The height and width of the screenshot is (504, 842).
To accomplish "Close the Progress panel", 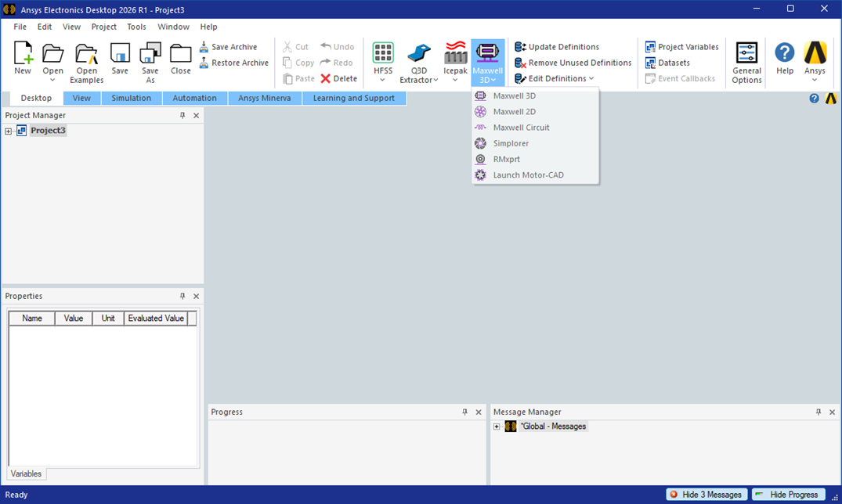I will click(479, 412).
